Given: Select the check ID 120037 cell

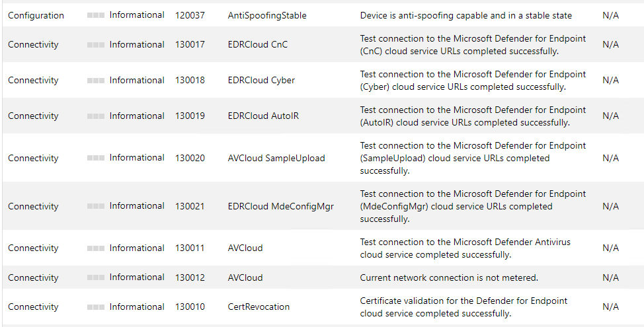Looking at the screenshot, I should 190,16.
